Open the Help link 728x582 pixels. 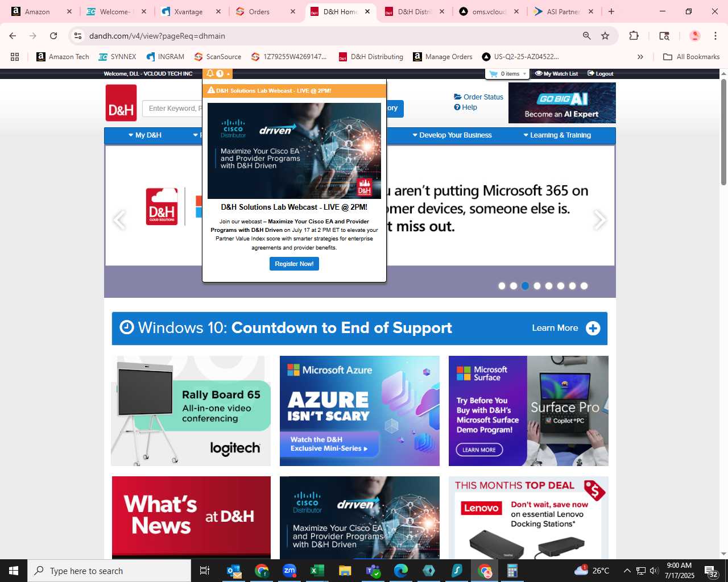click(x=465, y=107)
